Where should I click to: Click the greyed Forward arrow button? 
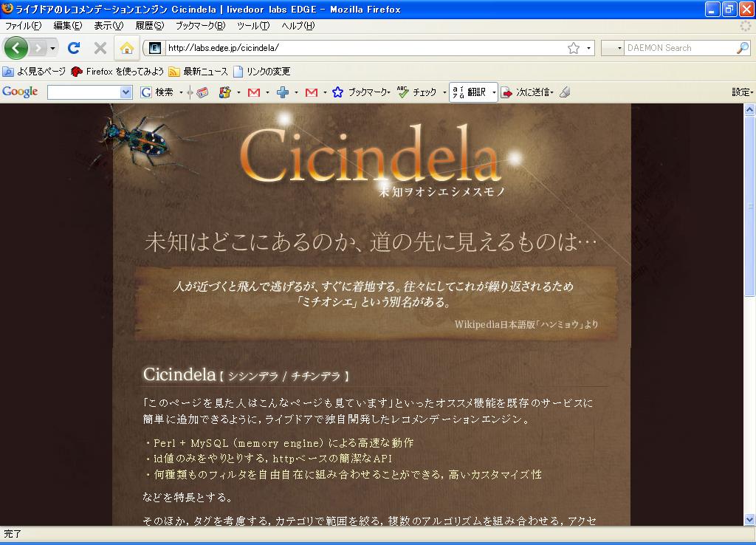click(x=38, y=48)
